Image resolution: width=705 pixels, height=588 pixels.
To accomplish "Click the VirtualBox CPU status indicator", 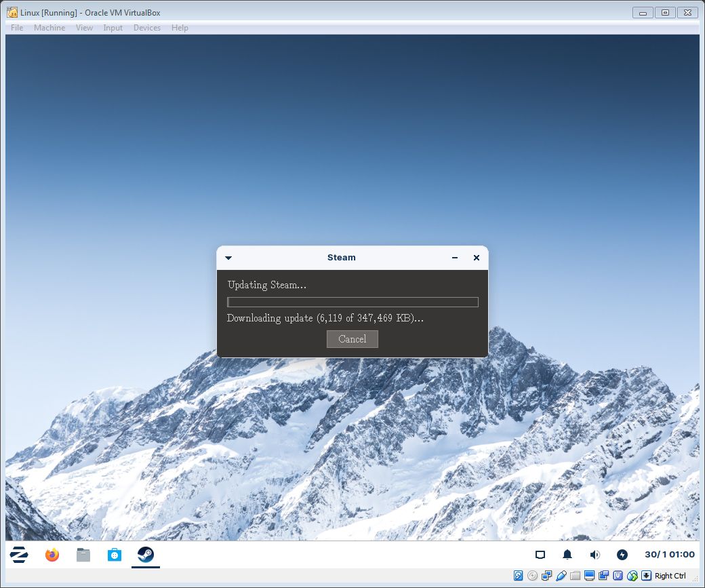I will click(618, 575).
